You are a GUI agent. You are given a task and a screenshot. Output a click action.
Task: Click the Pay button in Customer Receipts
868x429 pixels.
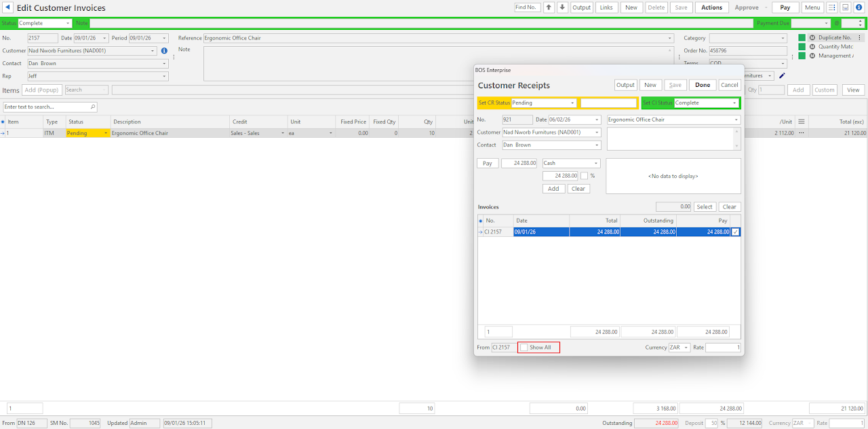click(x=488, y=164)
